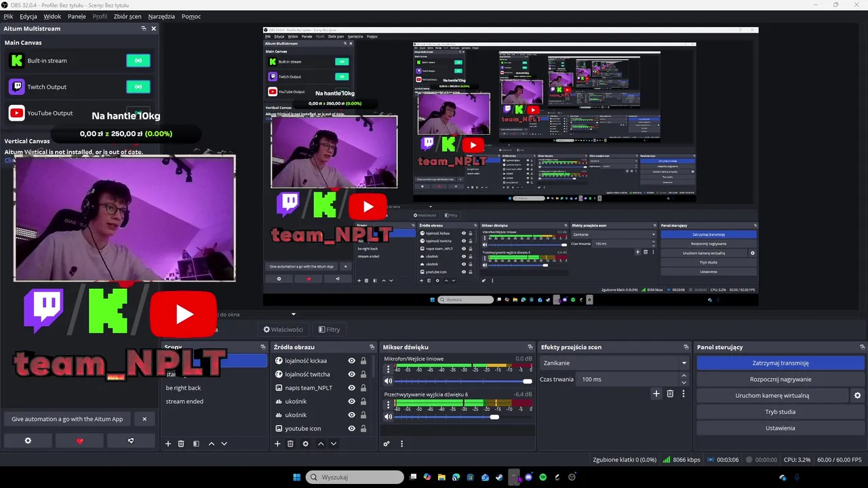The image size is (868, 488).
Task: Mute Przechwytywanie wyjścia dźwięku 6
Action: click(x=389, y=417)
